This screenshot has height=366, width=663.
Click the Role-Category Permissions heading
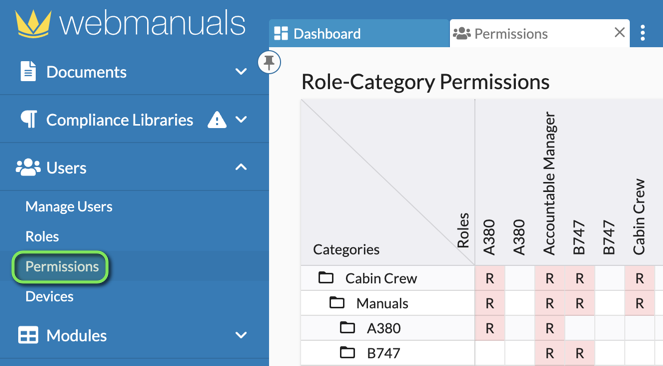425,82
